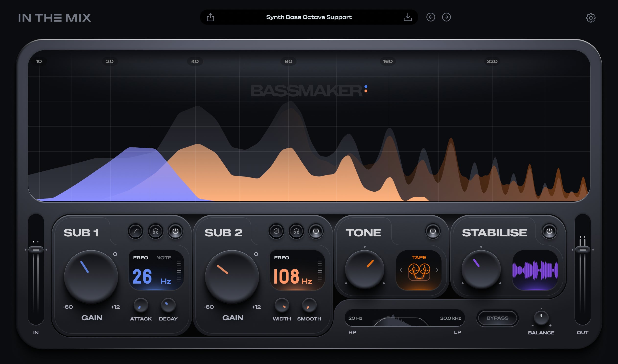This screenshot has width=618, height=364.
Task: Click the IN level fader handle
Action: 36,250
